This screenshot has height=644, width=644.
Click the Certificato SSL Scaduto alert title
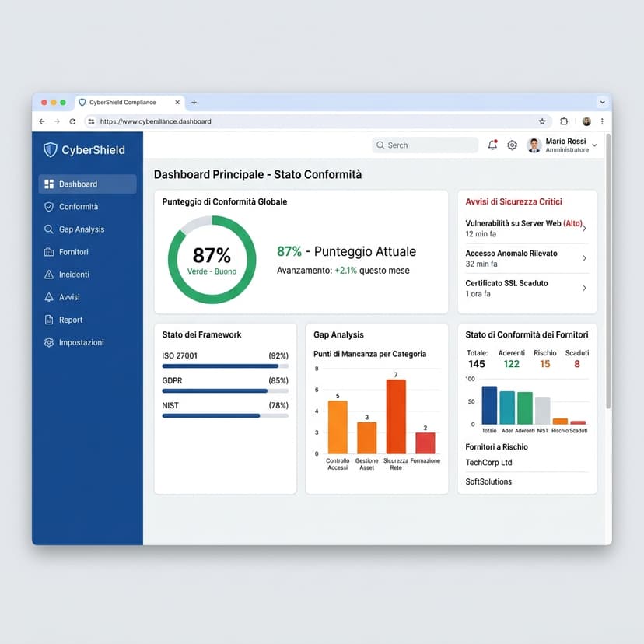pos(506,283)
